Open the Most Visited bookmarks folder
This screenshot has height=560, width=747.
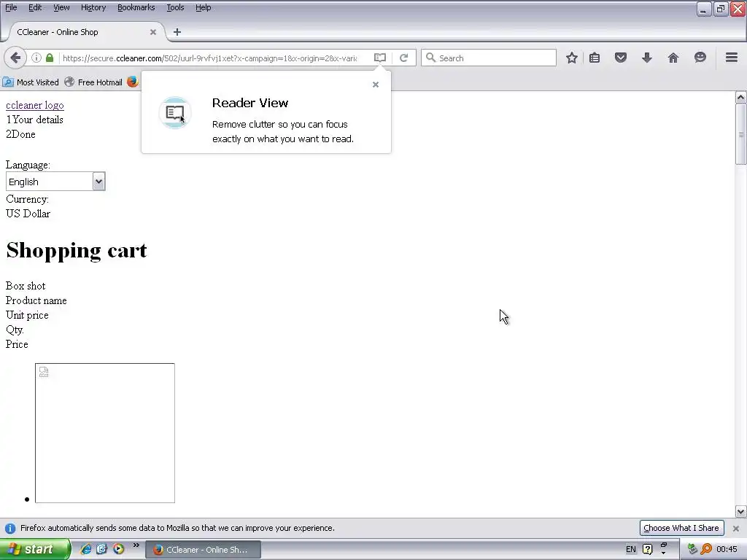tap(31, 82)
